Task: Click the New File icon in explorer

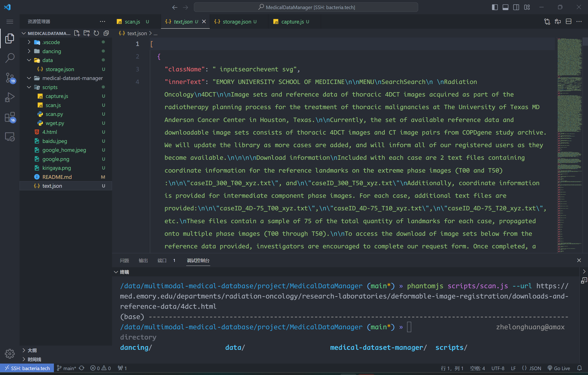Action: 77,33
